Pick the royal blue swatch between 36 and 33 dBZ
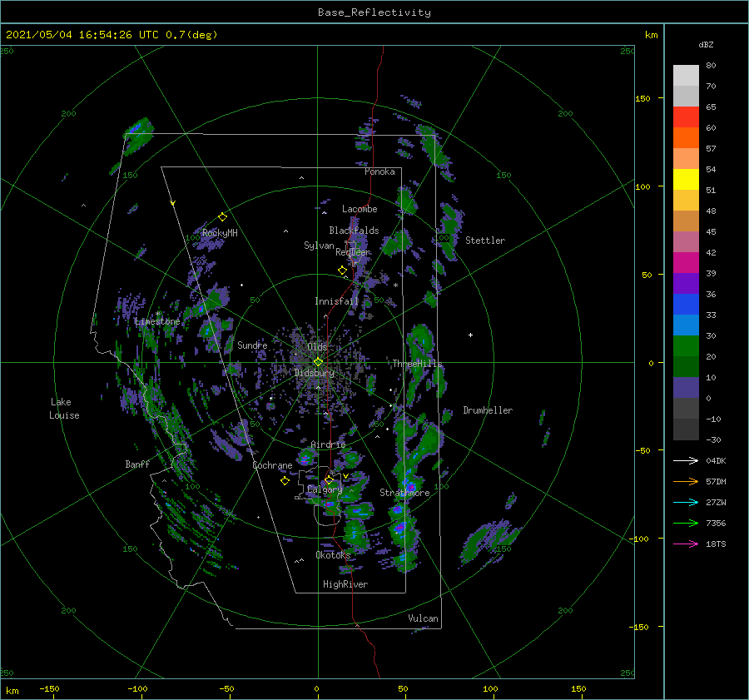This screenshot has height=700, width=749. 686,305
